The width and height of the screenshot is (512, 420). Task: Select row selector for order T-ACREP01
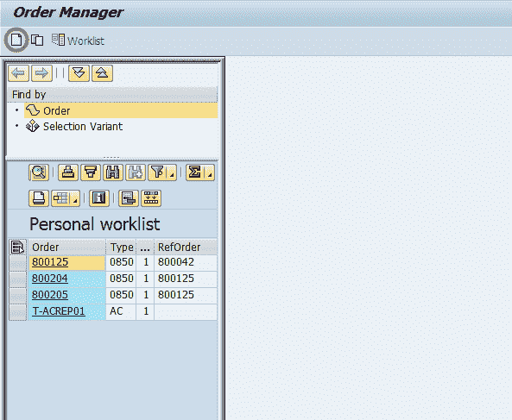point(17,312)
